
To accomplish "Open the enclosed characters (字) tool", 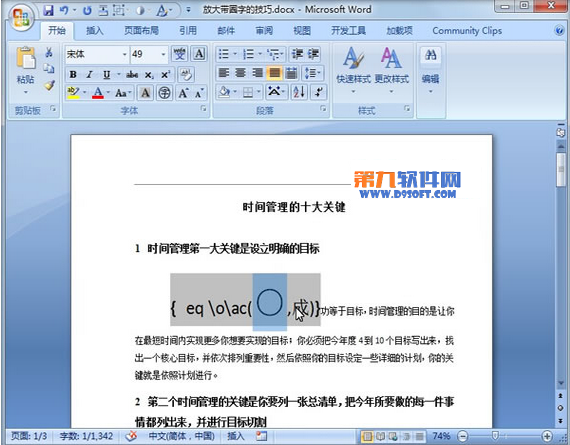I will pyautogui.click(x=164, y=93).
